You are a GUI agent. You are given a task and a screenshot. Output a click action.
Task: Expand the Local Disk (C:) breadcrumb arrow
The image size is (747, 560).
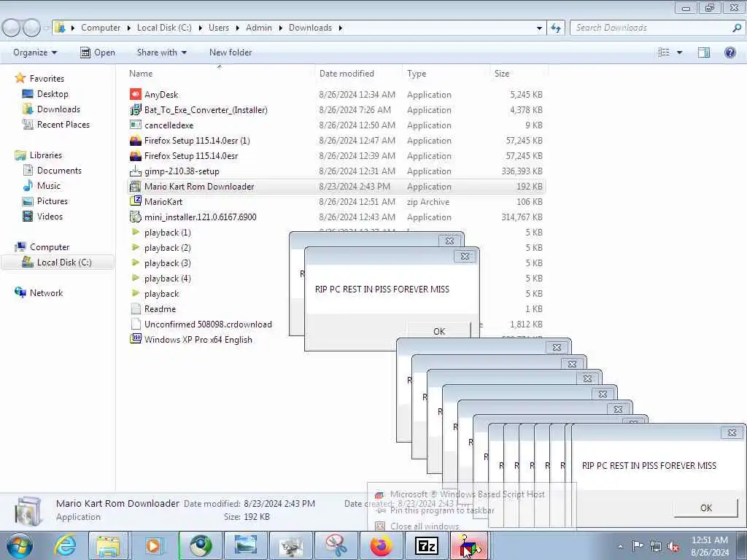pos(201,28)
